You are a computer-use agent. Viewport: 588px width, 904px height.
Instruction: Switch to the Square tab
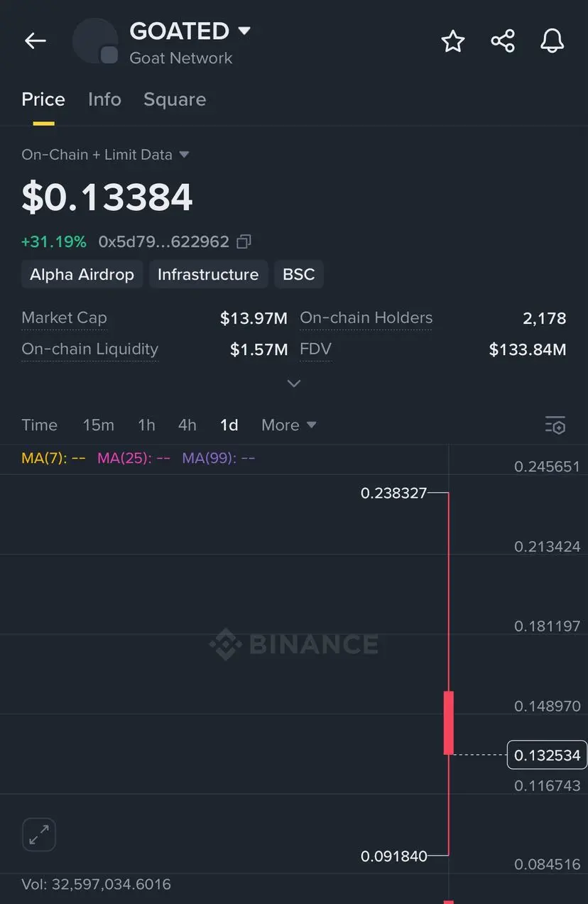175,99
